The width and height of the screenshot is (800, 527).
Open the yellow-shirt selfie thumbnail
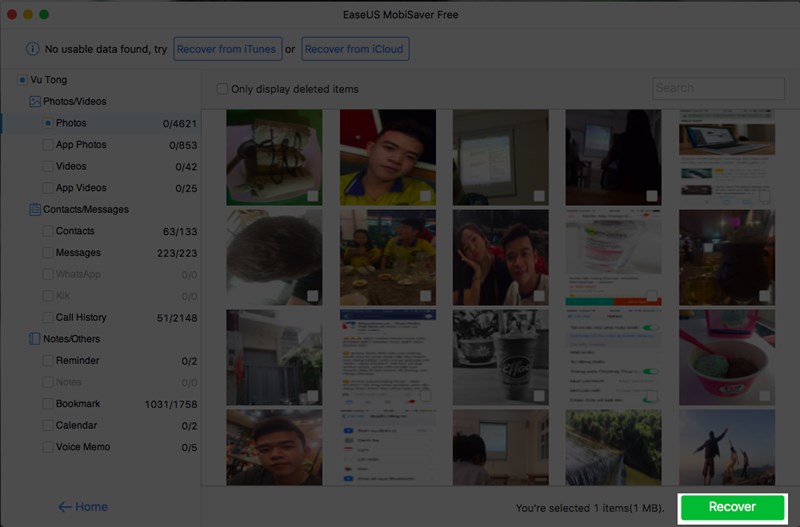pyautogui.click(x=388, y=157)
